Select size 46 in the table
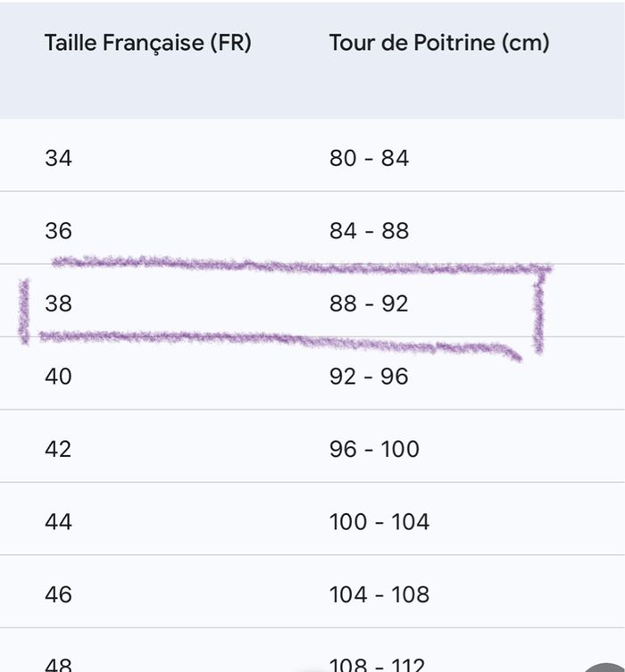The image size is (625, 672). click(x=58, y=594)
